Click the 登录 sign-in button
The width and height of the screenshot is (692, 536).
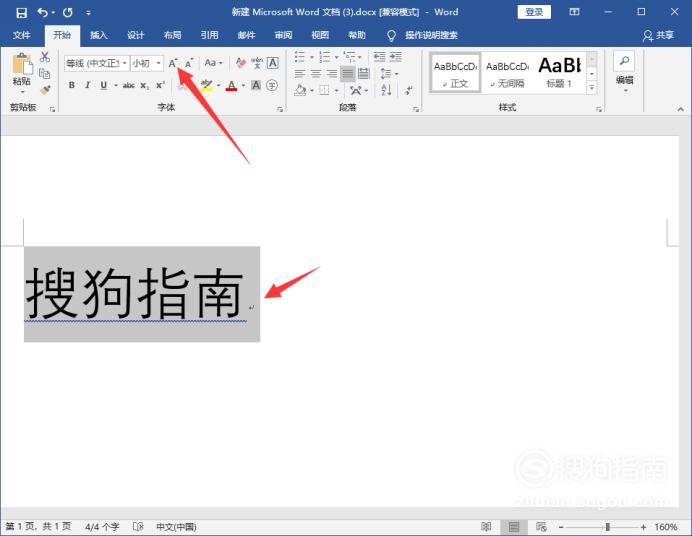pos(534,12)
